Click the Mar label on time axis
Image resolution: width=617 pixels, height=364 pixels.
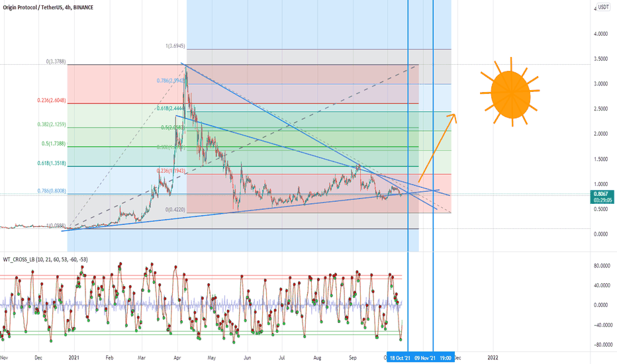[142, 357]
